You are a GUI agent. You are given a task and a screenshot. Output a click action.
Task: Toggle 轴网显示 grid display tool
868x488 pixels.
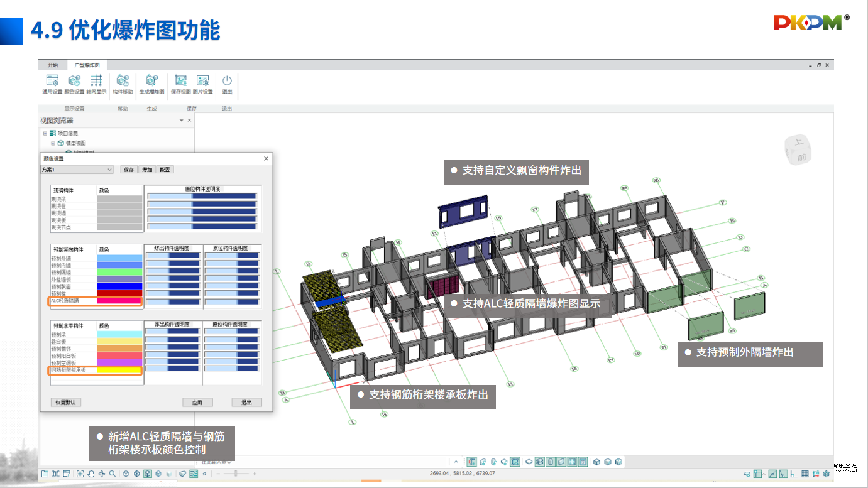(96, 81)
